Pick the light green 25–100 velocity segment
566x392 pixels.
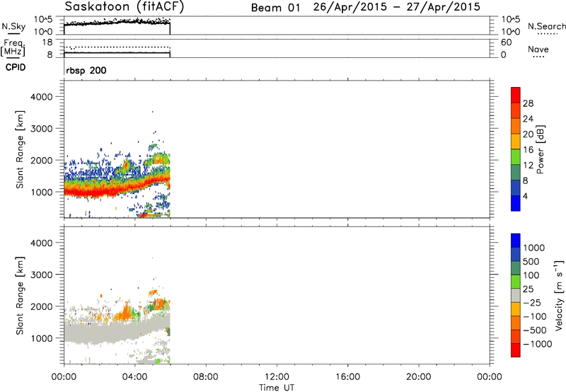(x=516, y=282)
